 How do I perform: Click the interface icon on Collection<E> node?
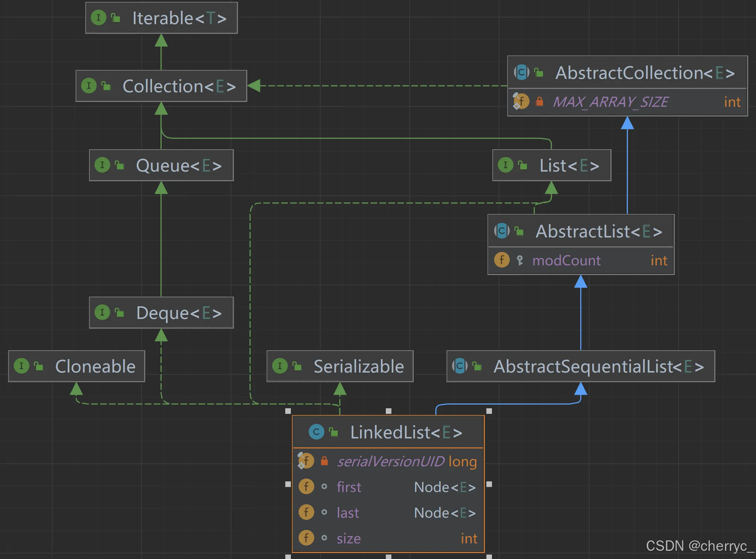click(89, 86)
